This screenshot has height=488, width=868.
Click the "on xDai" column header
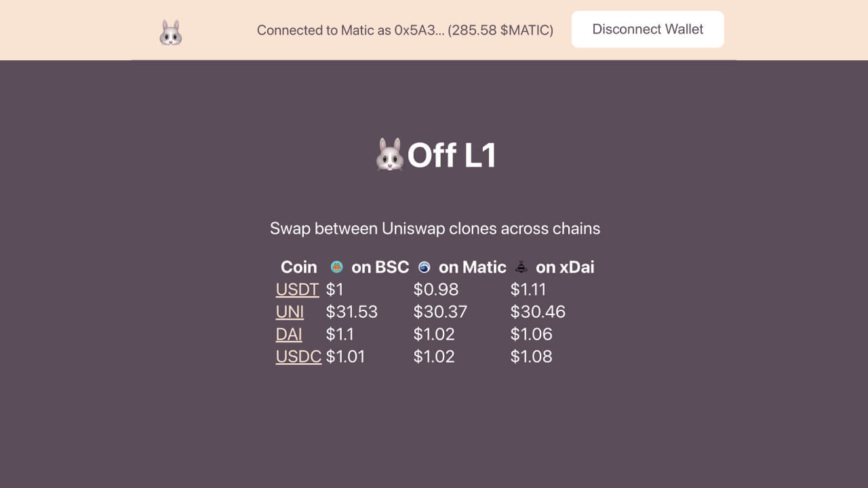pyautogui.click(x=564, y=267)
